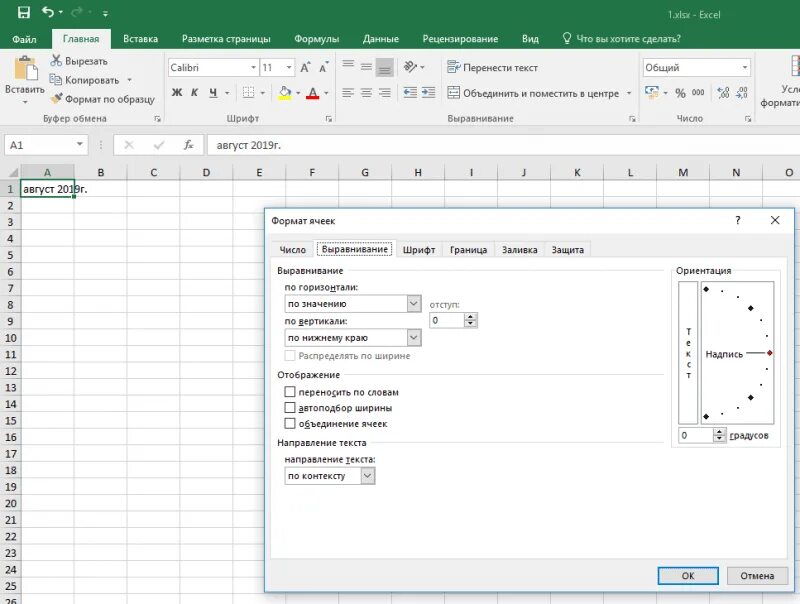Toggle italic К formatting
The width and height of the screenshot is (800, 604).
[x=194, y=92]
